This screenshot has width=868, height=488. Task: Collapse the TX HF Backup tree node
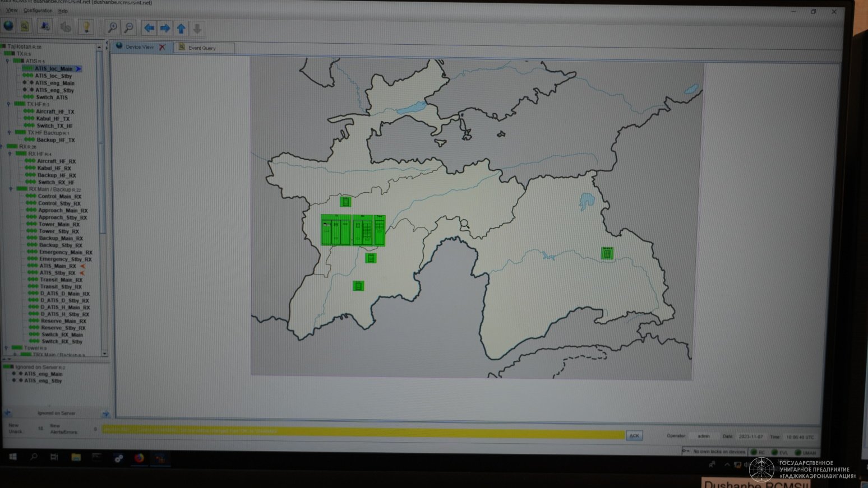click(x=10, y=133)
